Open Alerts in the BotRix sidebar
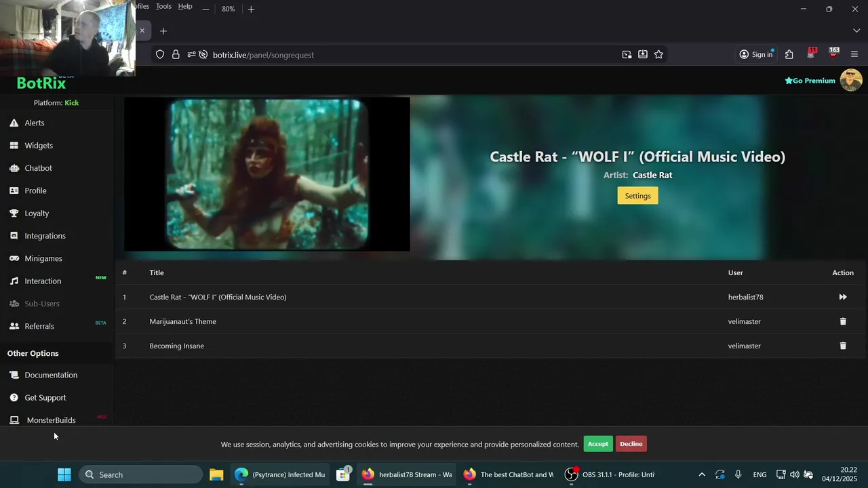 (34, 123)
